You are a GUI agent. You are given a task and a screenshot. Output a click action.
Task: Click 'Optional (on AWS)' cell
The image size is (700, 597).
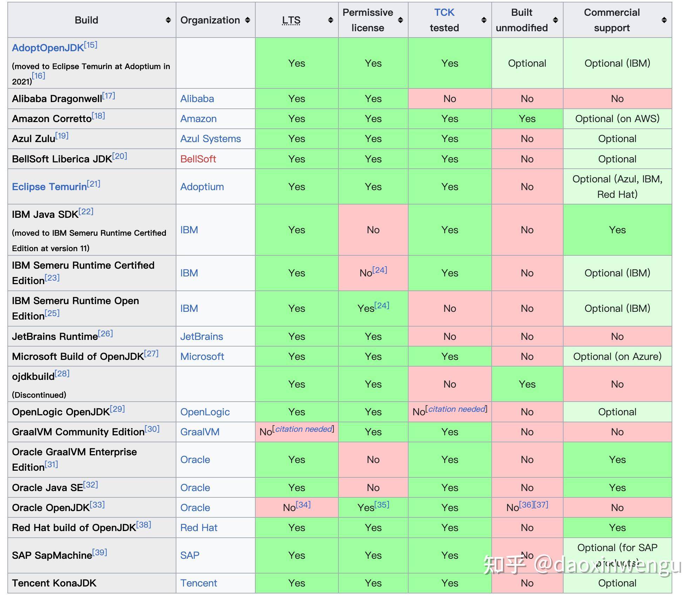pyautogui.click(x=617, y=119)
